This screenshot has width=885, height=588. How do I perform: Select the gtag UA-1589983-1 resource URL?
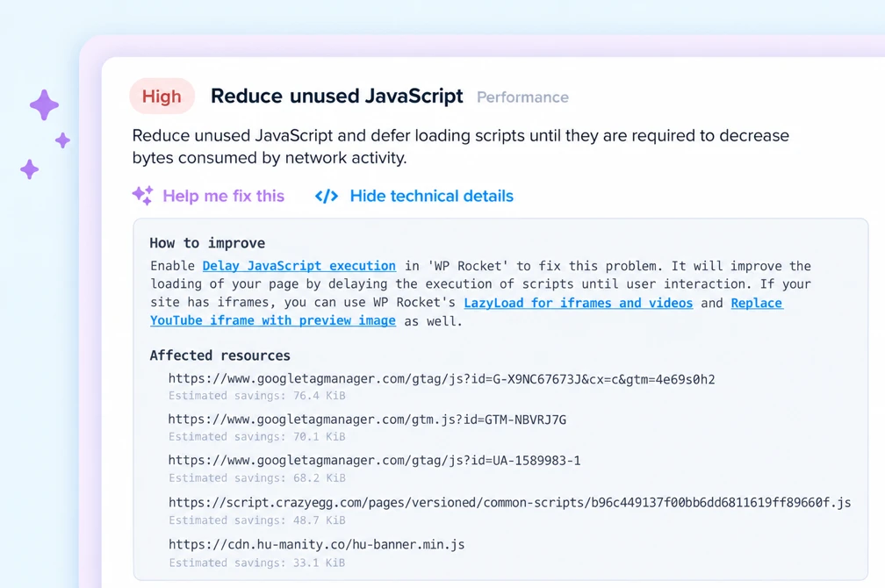pos(374,461)
